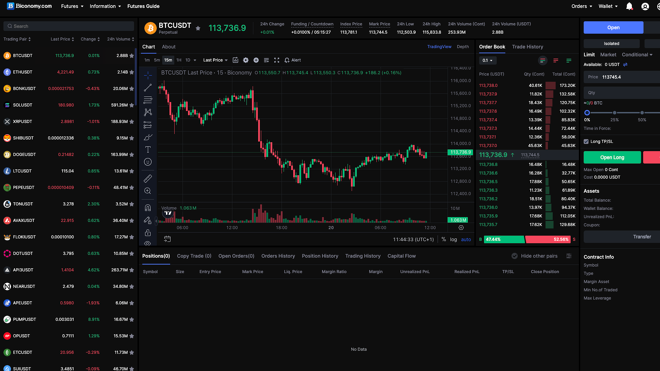The height and width of the screenshot is (371, 660).
Task: Pick the chart pattern tool
Action: click(x=148, y=112)
